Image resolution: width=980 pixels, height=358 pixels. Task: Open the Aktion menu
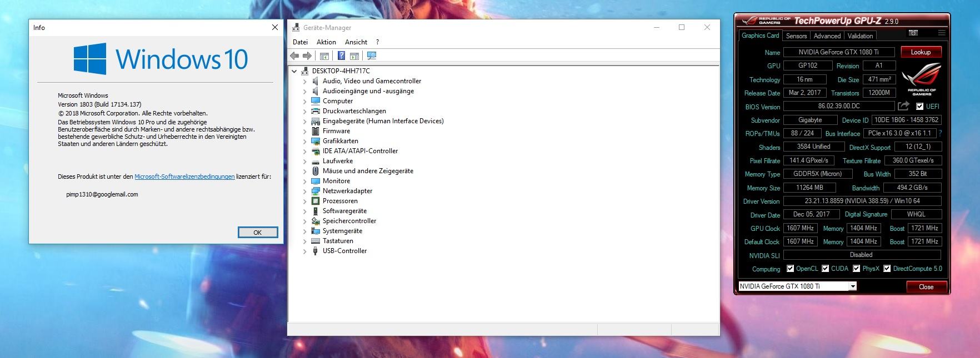[326, 42]
